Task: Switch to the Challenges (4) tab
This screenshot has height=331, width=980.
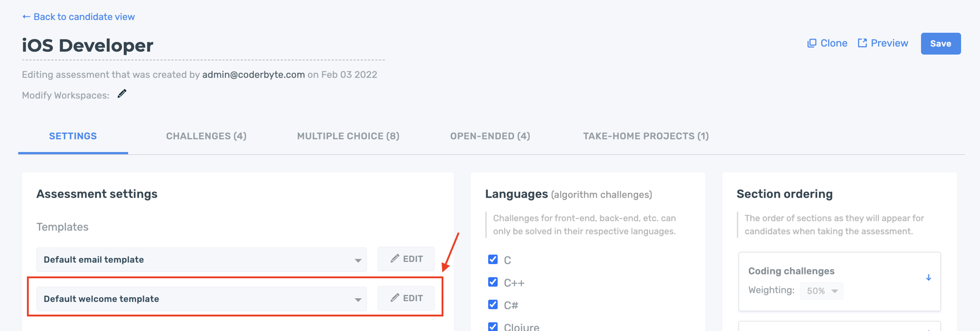Action: (206, 136)
